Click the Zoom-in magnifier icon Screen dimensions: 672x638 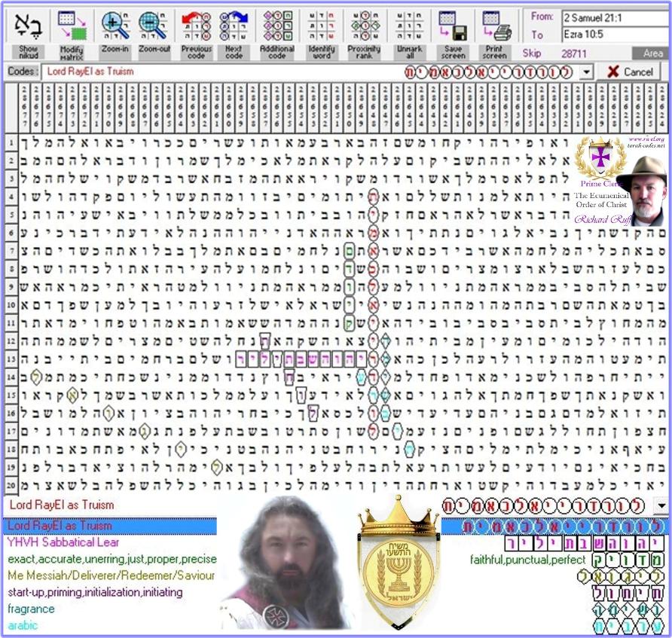[x=115, y=26]
